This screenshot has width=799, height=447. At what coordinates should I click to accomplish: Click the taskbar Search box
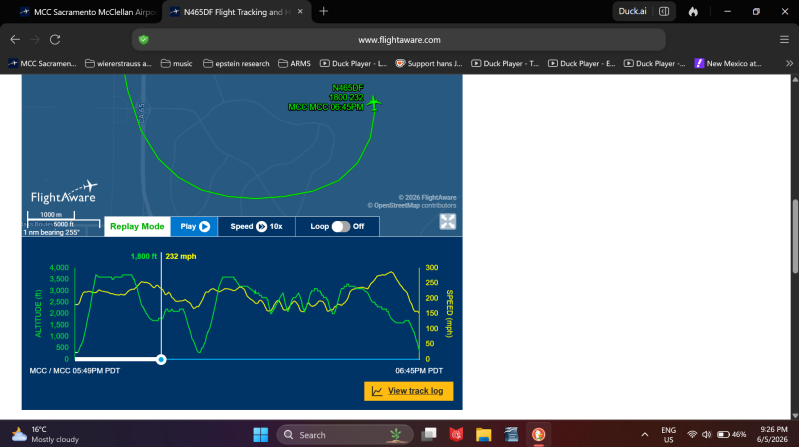(345, 435)
